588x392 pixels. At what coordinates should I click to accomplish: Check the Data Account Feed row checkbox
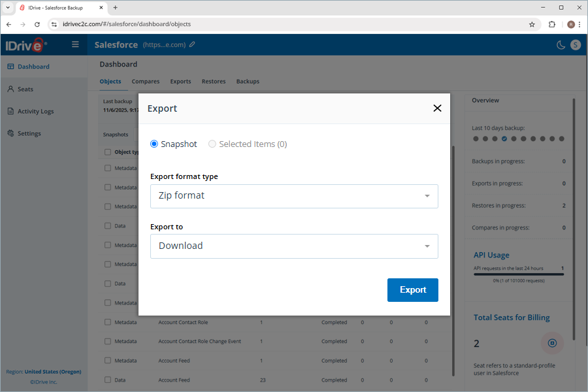click(108, 380)
